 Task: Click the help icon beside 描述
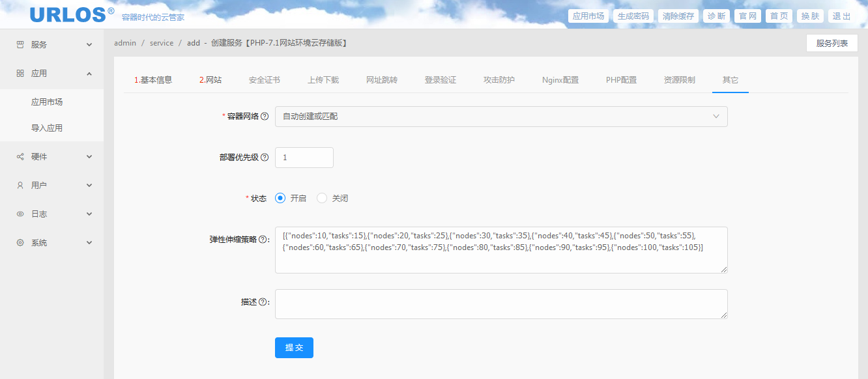263,302
